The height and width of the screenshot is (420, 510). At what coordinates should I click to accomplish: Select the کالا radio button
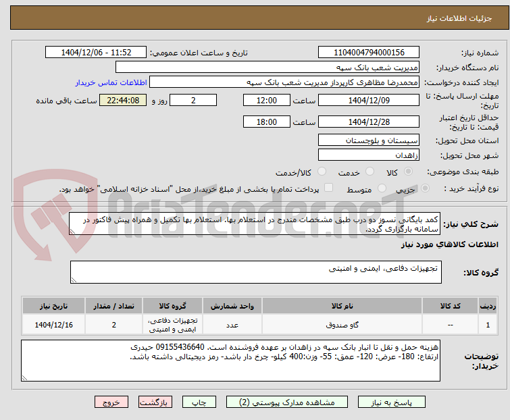(x=408, y=172)
